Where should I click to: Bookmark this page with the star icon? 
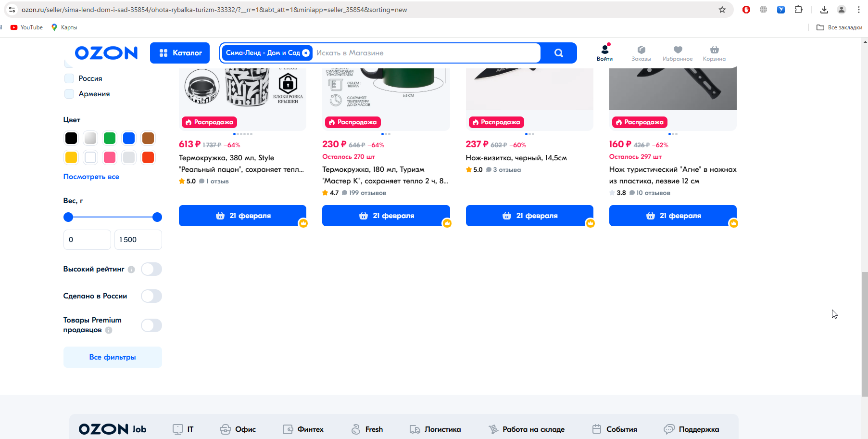722,10
